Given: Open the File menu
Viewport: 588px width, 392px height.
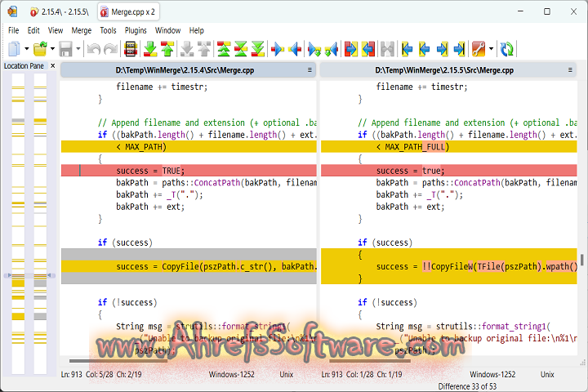Looking at the screenshot, I should [x=14, y=30].
